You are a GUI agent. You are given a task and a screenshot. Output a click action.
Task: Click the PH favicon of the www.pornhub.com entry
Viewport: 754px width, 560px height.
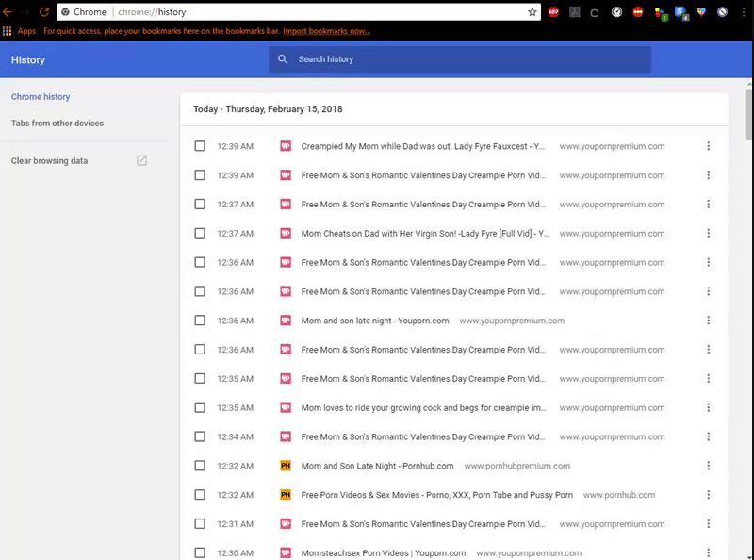286,495
